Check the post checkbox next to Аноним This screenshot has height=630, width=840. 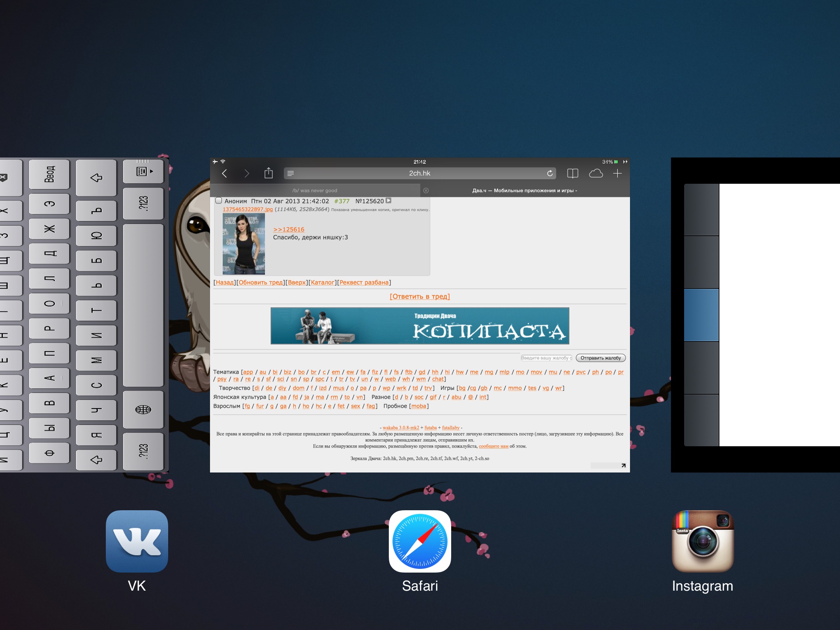coord(219,201)
